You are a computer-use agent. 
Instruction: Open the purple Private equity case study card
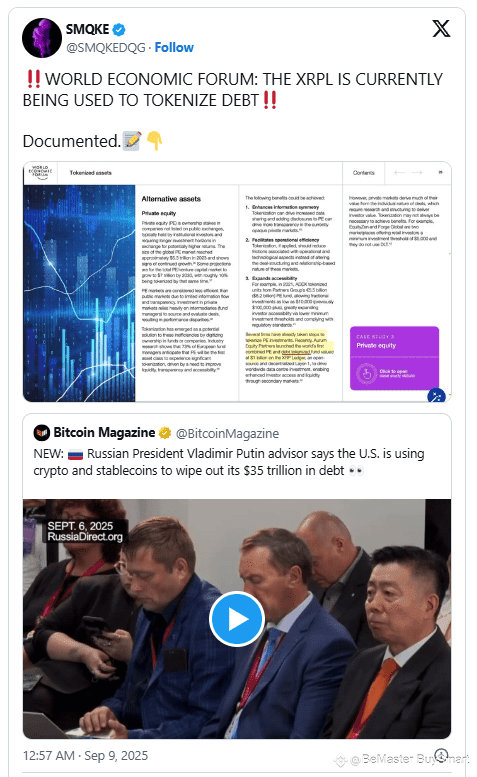click(x=394, y=358)
